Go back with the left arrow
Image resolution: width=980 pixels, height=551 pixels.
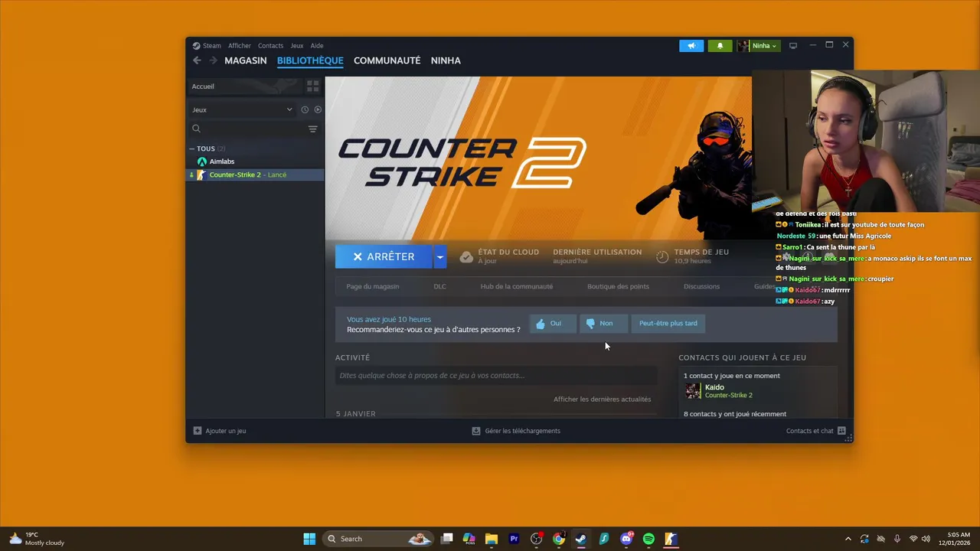pyautogui.click(x=197, y=60)
